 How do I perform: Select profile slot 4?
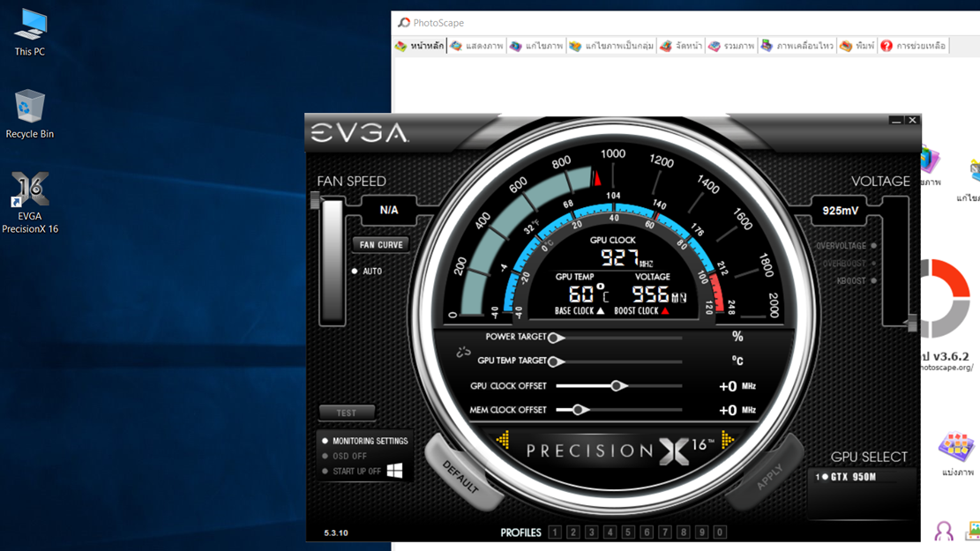point(610,532)
